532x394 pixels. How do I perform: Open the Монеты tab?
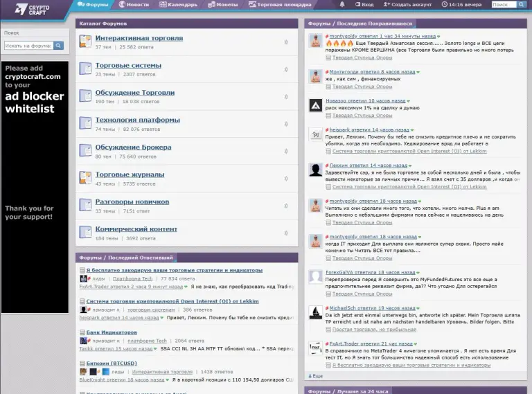(222, 4)
